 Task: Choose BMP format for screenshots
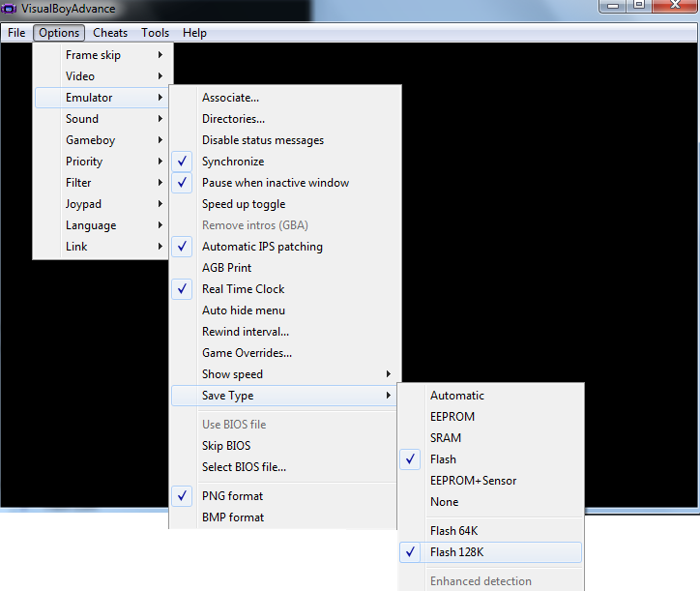pyautogui.click(x=232, y=517)
